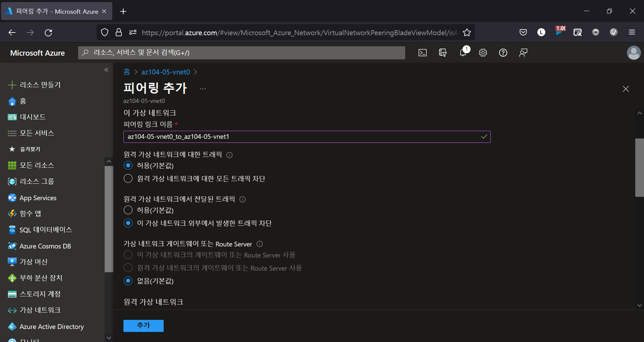Select 허용(기본값) for forwarded traffic
Viewport: 644px width, 342px height.
[x=128, y=210]
